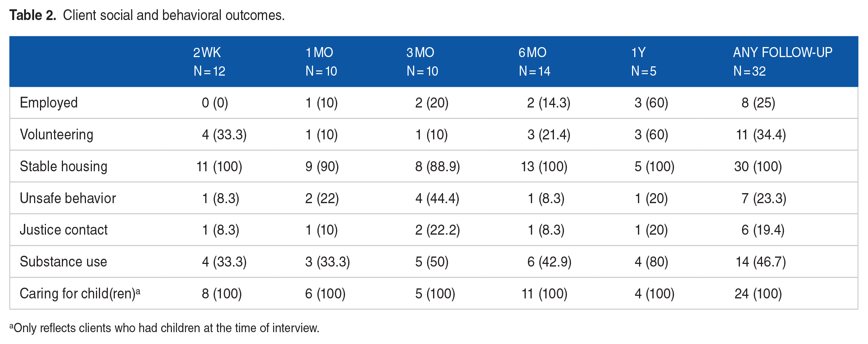Click the 6 (42.9) Substance use cell
The image size is (868, 344).
point(549,262)
